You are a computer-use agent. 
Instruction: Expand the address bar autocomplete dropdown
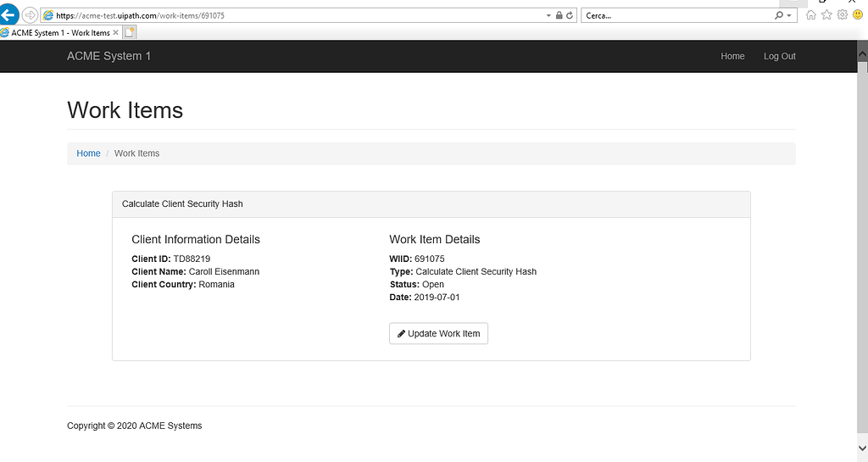[548, 15]
